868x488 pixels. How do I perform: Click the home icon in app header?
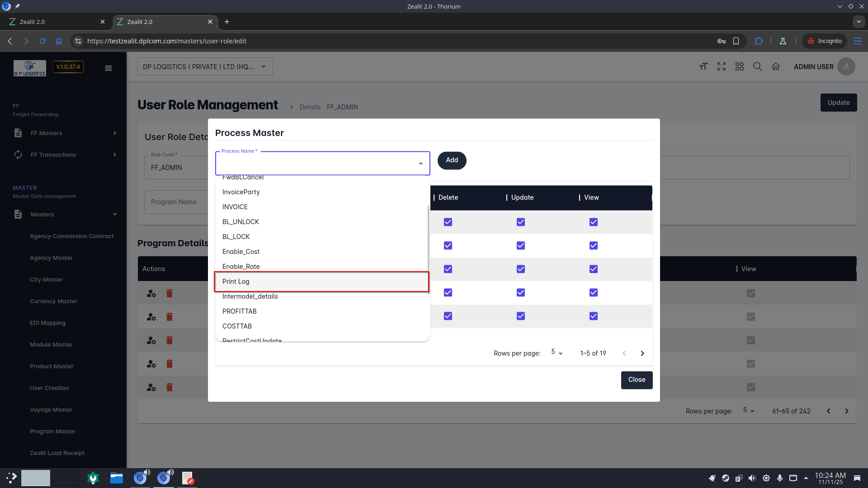coord(776,67)
